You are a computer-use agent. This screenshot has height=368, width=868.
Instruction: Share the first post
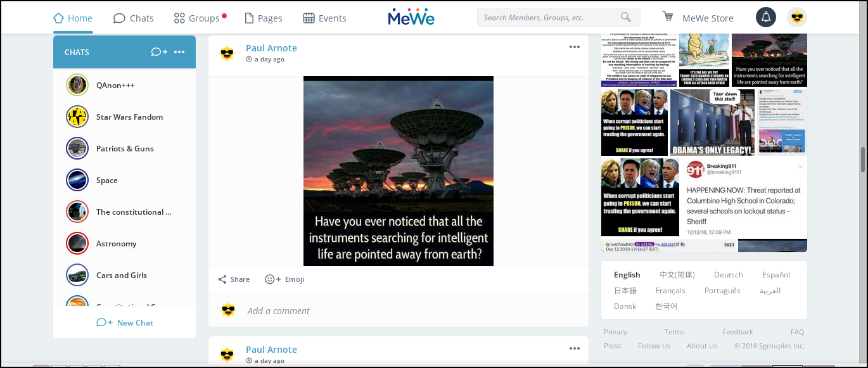pyautogui.click(x=234, y=279)
